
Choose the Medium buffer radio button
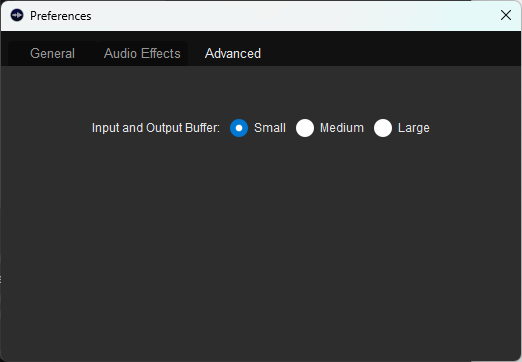pos(305,128)
